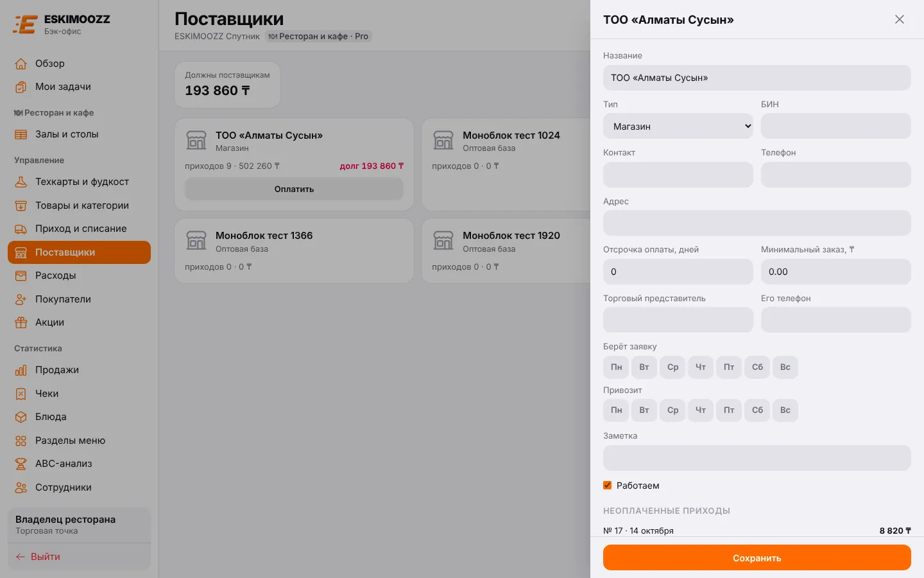Click the Расходы wallet icon
The image size is (924, 578).
(x=21, y=276)
